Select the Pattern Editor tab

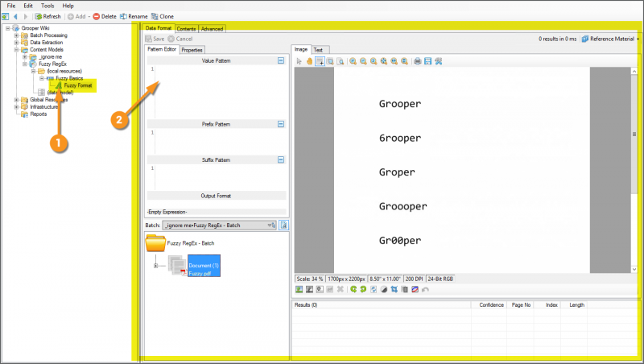[x=162, y=49]
